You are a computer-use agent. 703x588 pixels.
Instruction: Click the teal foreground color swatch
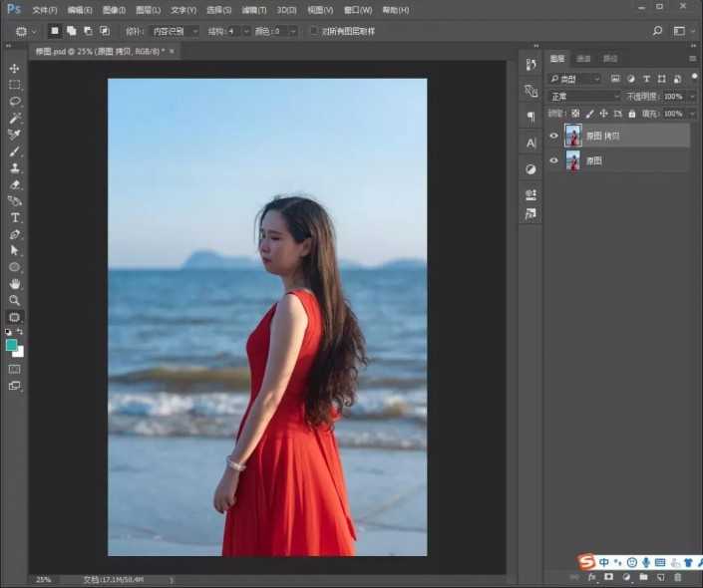click(x=12, y=345)
